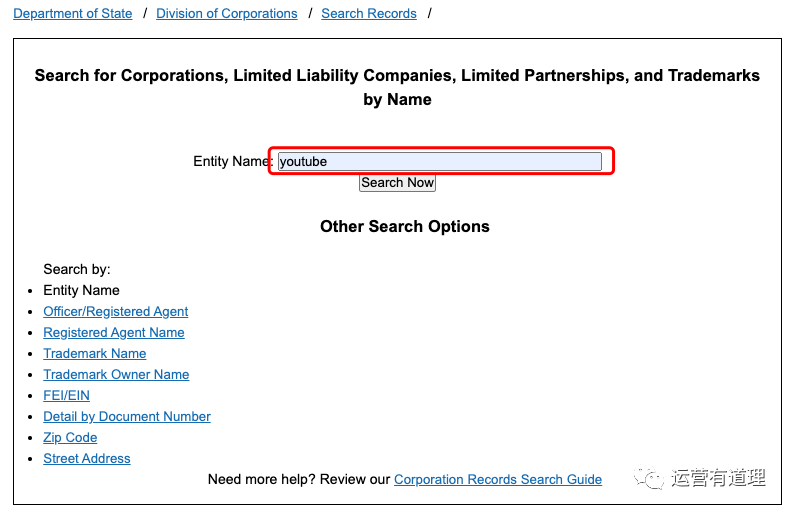This screenshot has height=512, width=791.
Task: Search by Officer/Registered Agent
Action: [116, 312]
